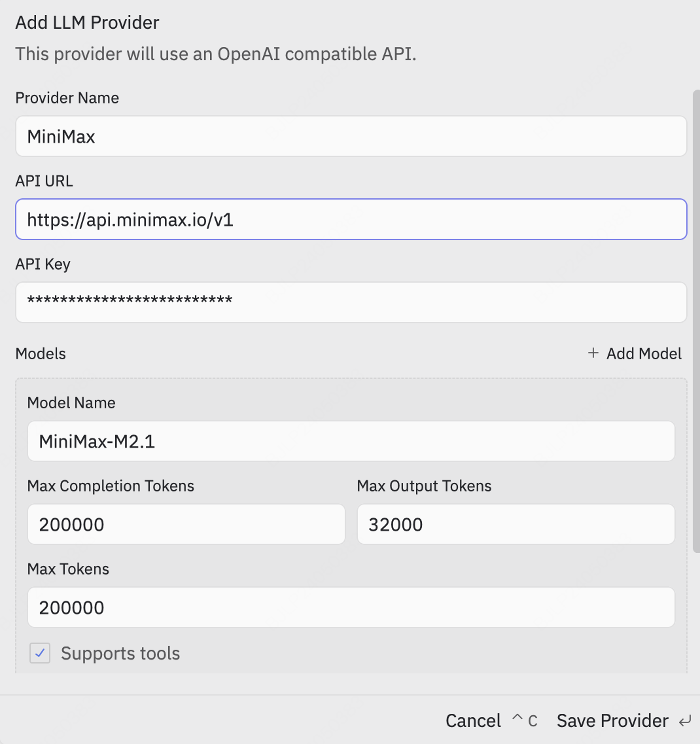Focus the Max Output Tokens field

(x=516, y=524)
